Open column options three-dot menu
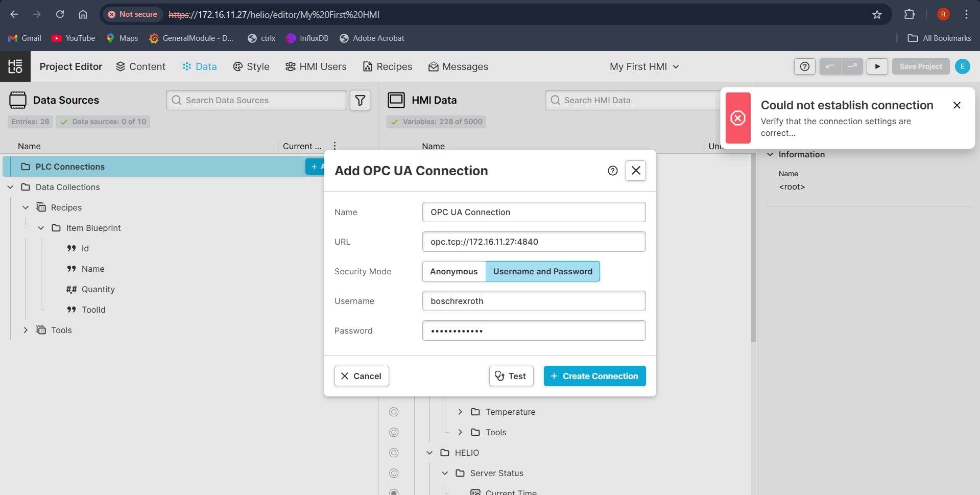The height and width of the screenshot is (495, 980). (334, 146)
